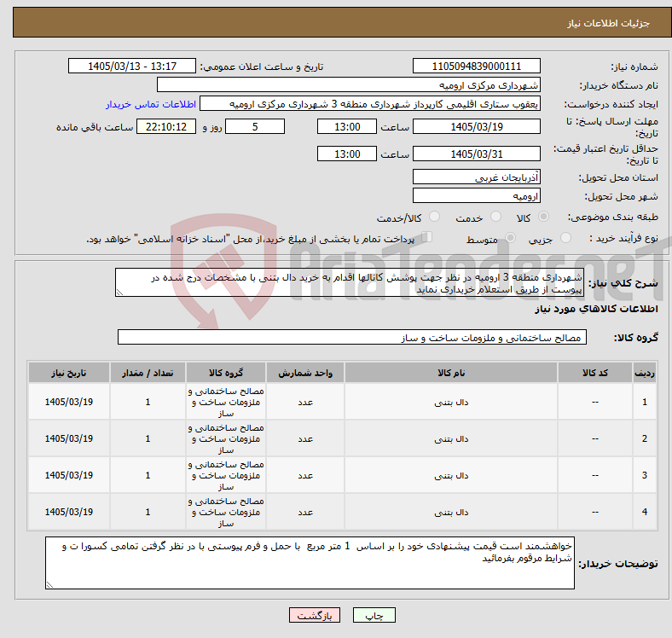
Task: Click the requester field یعقوب ستاری اقلیمی
Action: (370, 104)
